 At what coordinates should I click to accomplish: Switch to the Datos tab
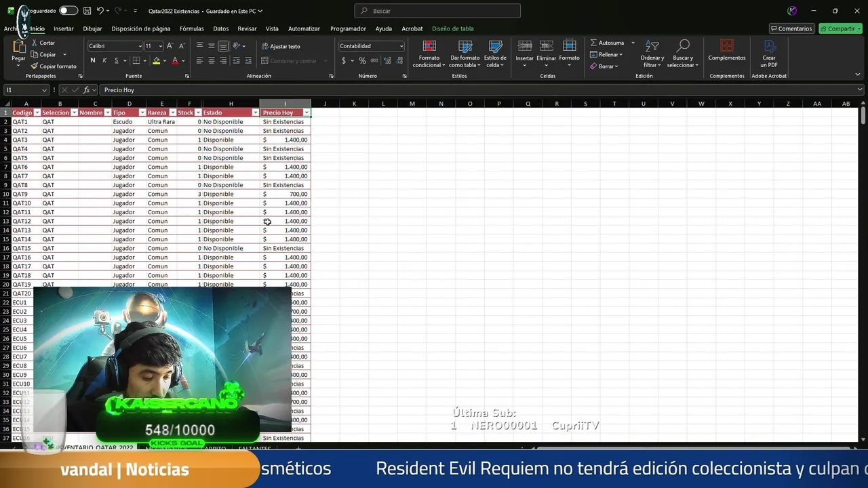(221, 28)
